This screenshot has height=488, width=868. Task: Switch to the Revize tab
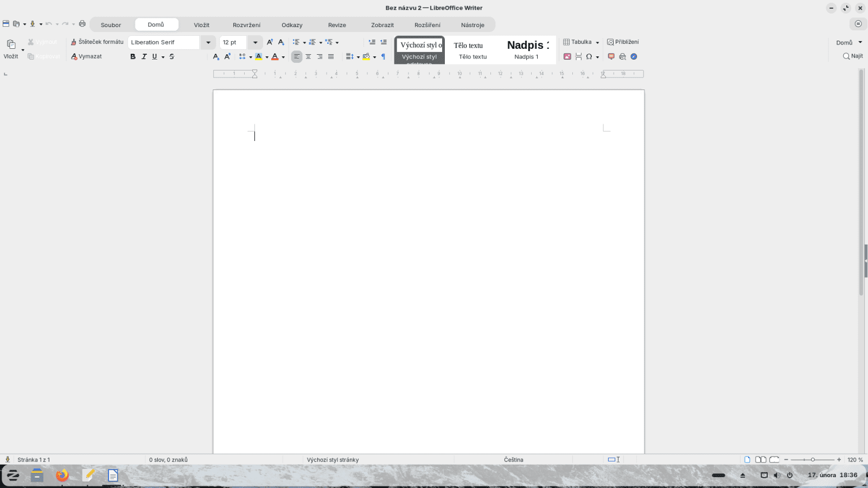(337, 25)
